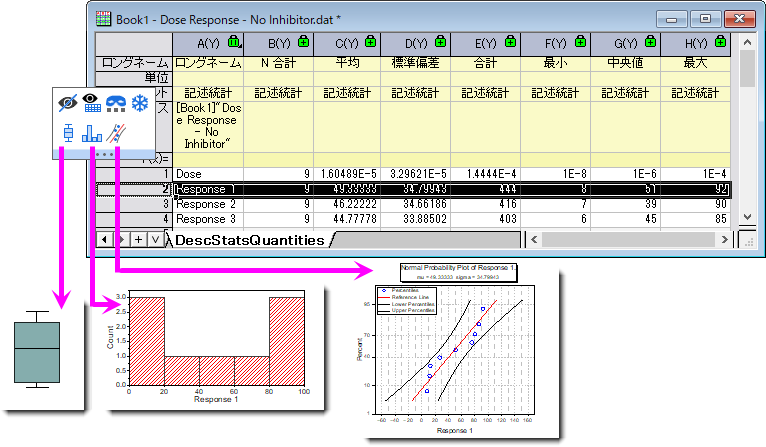Click the 最小 long name cell
The height and width of the screenshot is (447, 766).
555,63
